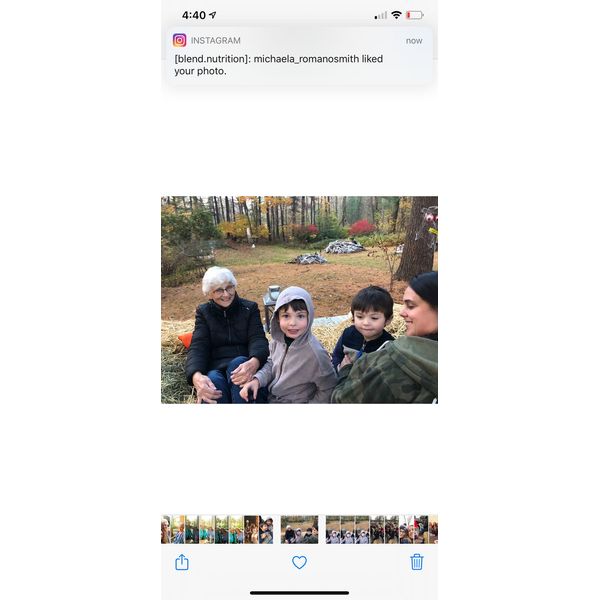Select the currently highlighted thumbnail in the filmstrip

(x=299, y=529)
